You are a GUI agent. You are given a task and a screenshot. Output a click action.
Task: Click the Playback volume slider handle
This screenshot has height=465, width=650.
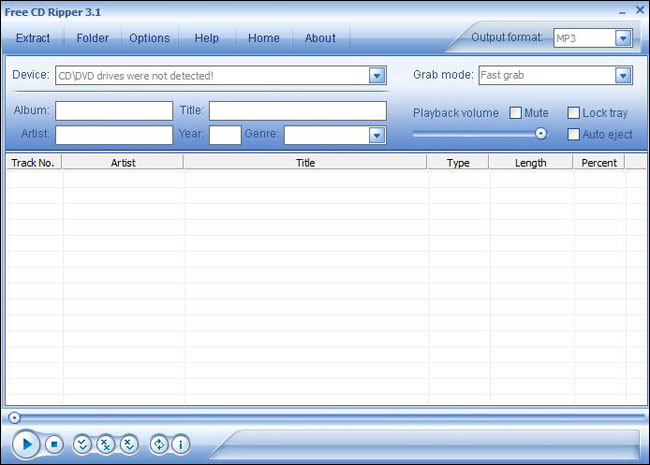click(541, 133)
